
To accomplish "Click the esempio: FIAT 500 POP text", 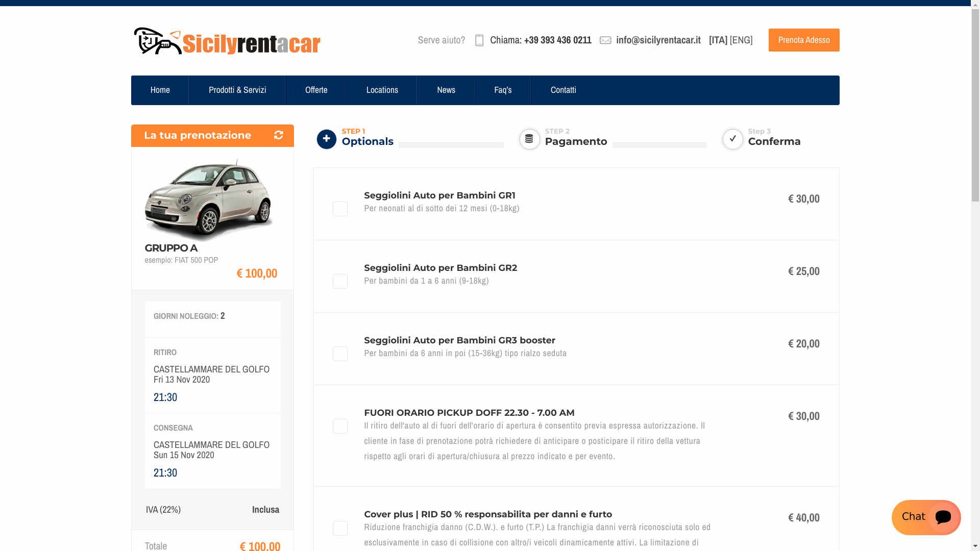I will [181, 260].
